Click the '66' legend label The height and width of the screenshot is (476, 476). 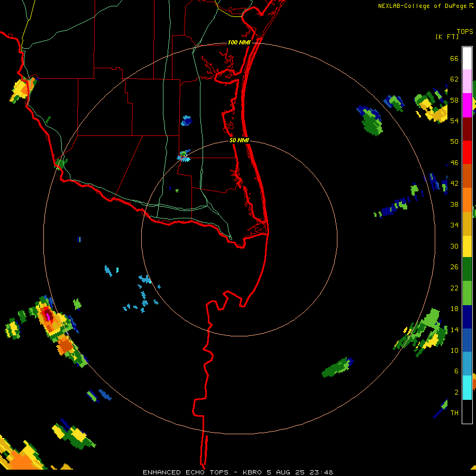tap(454, 58)
